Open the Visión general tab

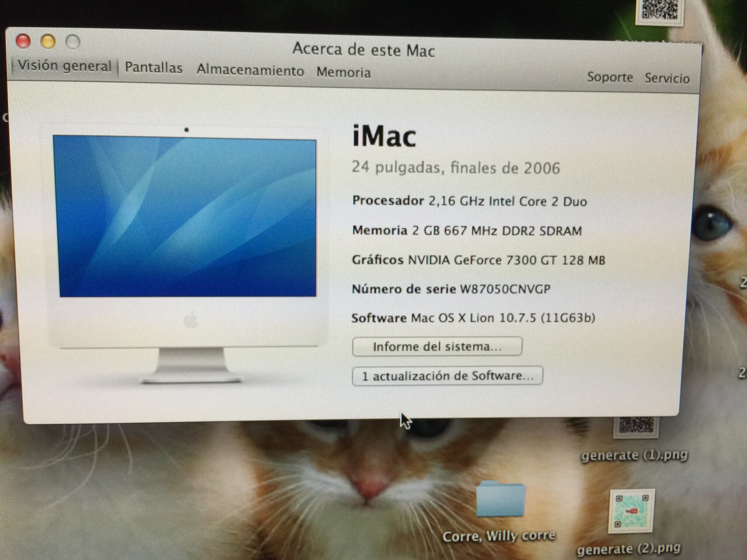[x=64, y=65]
